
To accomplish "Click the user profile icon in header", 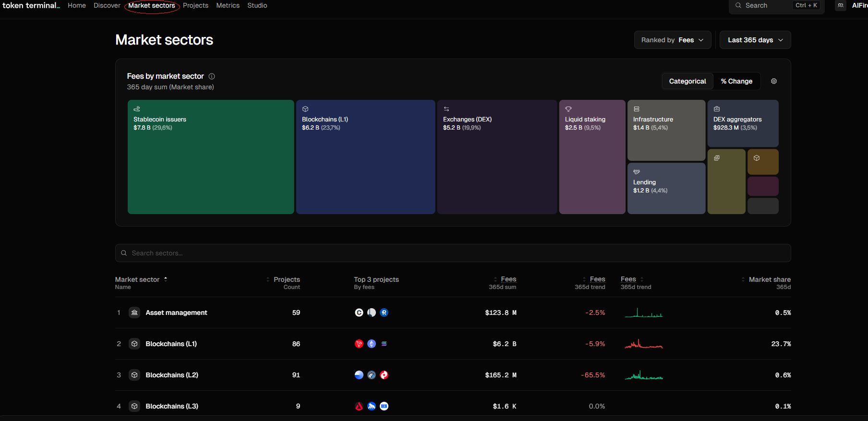I will [x=840, y=6].
